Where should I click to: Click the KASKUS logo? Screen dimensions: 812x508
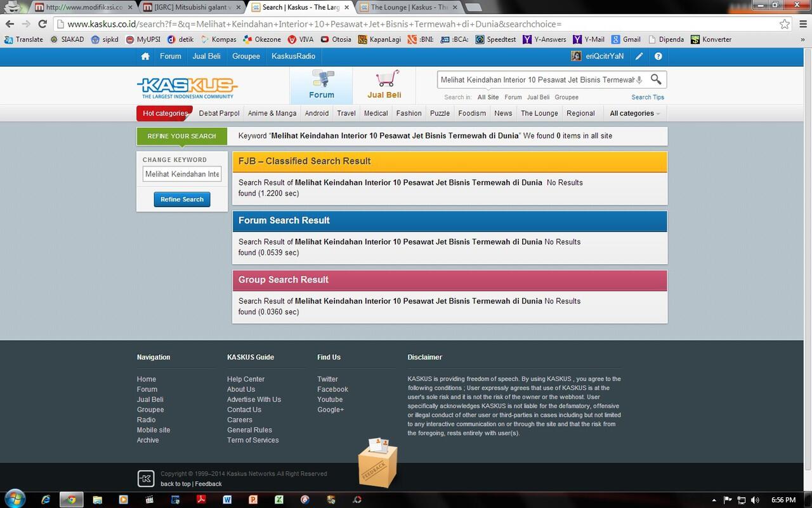click(187, 88)
